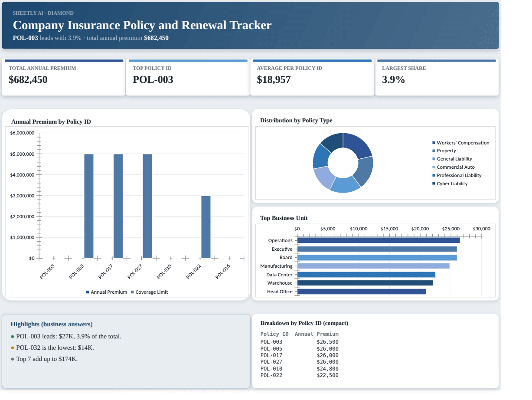The image size is (532, 400).
Task: Click the Workers' Compensation legend color swatch
Action: tap(434, 143)
